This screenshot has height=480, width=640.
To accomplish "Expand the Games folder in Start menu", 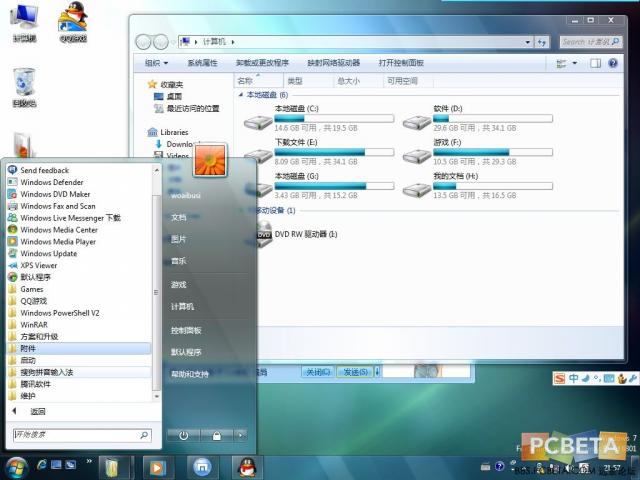I will 32,289.
